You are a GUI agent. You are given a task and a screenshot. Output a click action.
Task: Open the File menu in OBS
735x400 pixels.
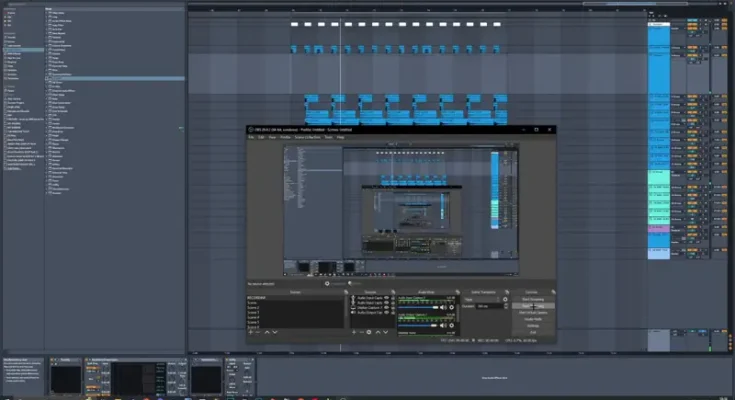coord(253,137)
